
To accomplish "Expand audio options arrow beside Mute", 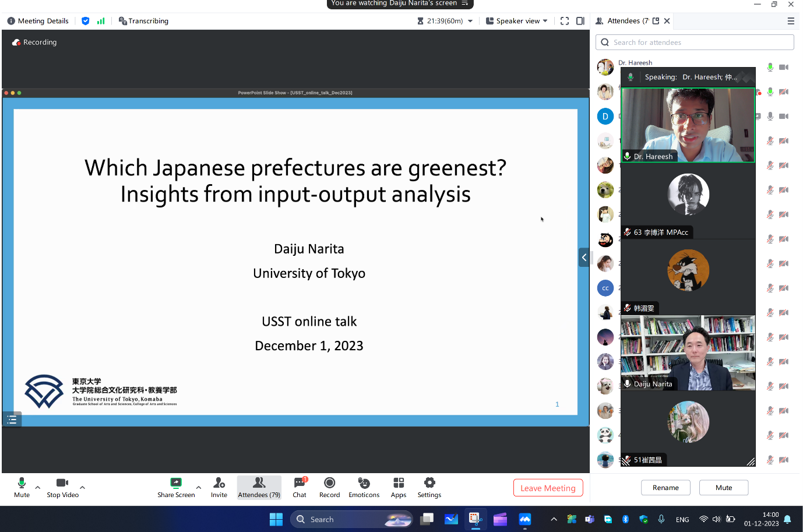I will tap(38, 487).
